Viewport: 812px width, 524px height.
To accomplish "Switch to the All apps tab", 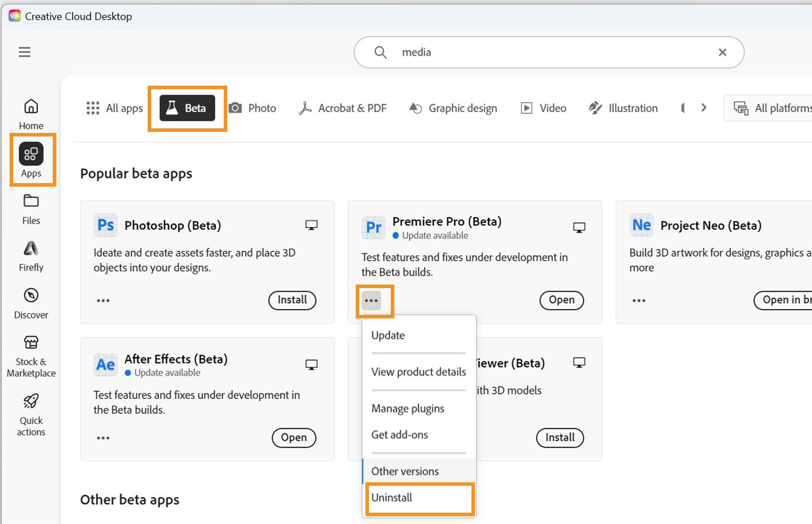I will (x=115, y=108).
